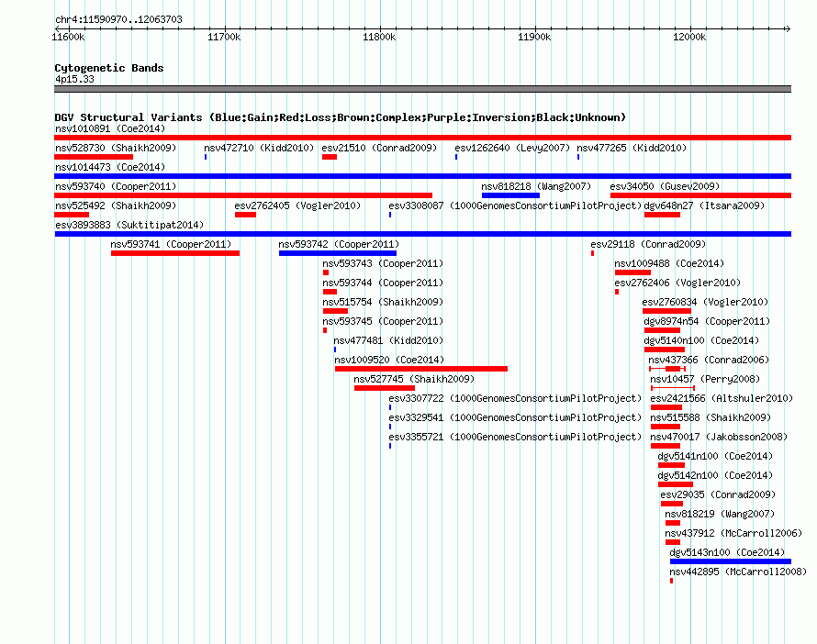Click the chr4:11590970..12063703 coordinate label
817x644 pixels.
point(118,19)
